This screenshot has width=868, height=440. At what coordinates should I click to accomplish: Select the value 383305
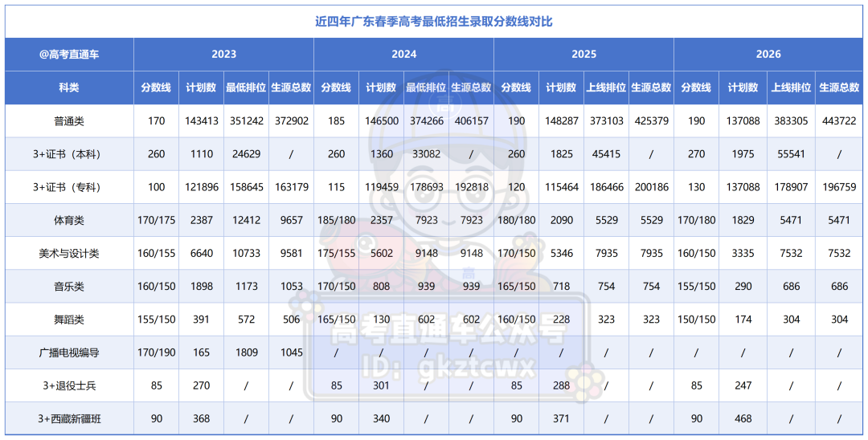791,121
